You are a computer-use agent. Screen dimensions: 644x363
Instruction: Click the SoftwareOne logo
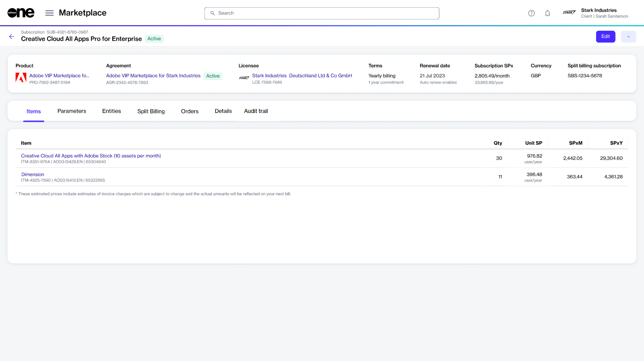coord(21,13)
